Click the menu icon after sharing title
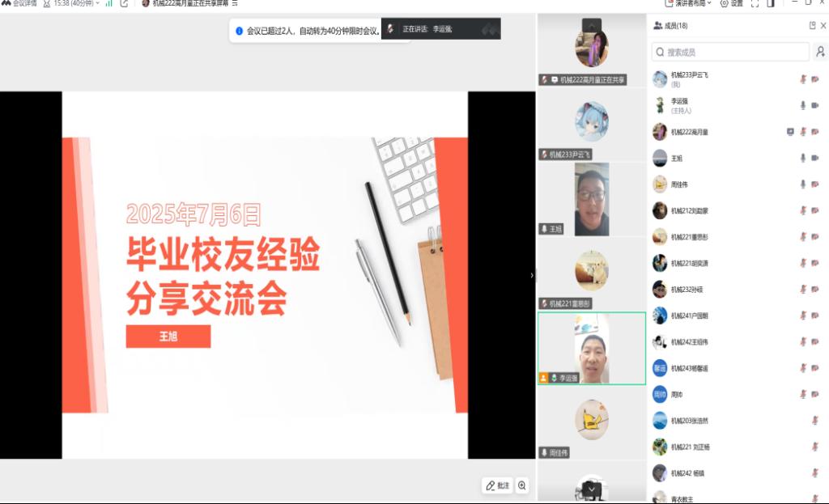This screenshot has width=829, height=504. (235, 3)
